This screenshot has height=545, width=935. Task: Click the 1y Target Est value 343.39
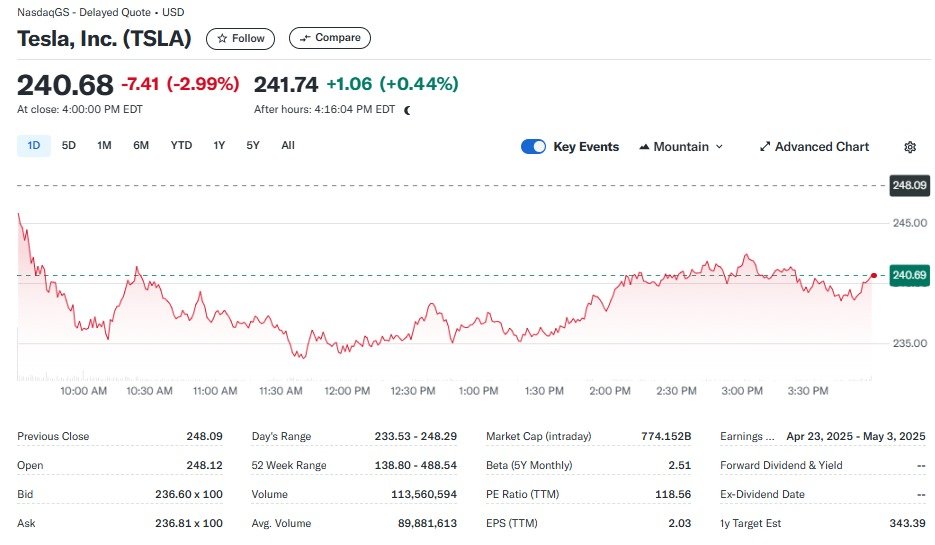(x=908, y=524)
